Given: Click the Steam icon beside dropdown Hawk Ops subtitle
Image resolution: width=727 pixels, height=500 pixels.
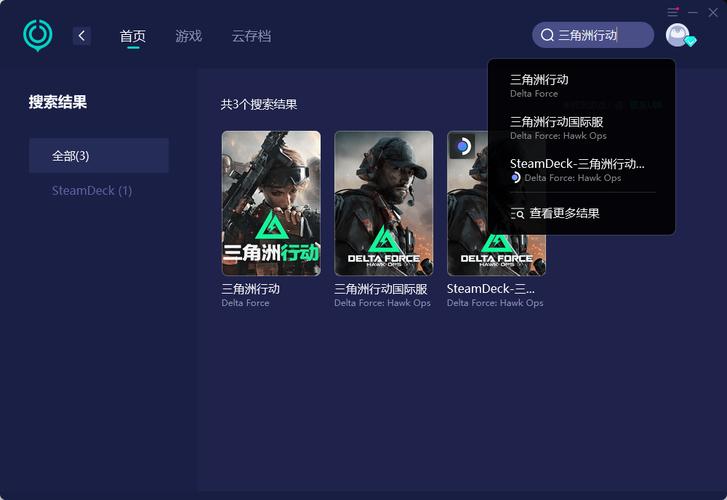Looking at the screenshot, I should pyautogui.click(x=516, y=178).
